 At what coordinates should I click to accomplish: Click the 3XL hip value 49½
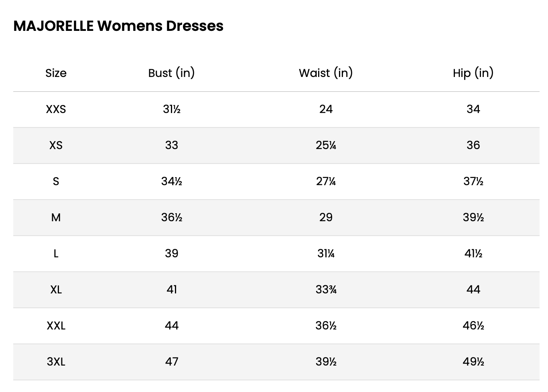click(x=473, y=362)
